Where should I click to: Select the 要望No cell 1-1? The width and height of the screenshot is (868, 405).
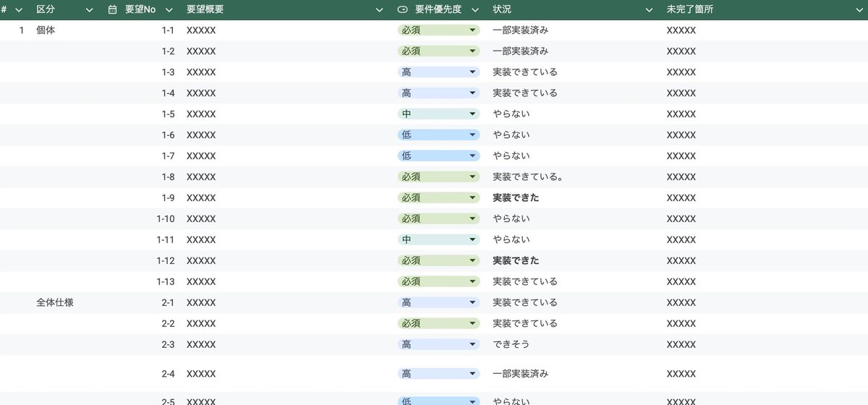coord(168,30)
